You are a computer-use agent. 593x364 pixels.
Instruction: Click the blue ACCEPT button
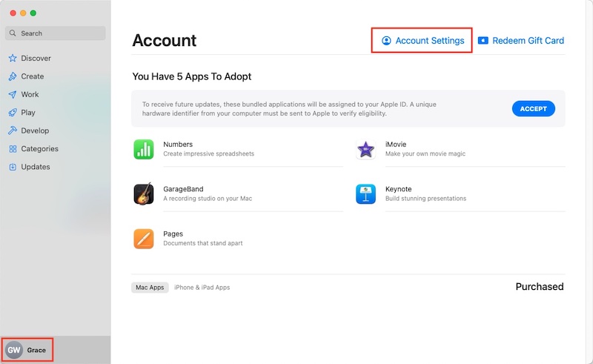tap(533, 109)
